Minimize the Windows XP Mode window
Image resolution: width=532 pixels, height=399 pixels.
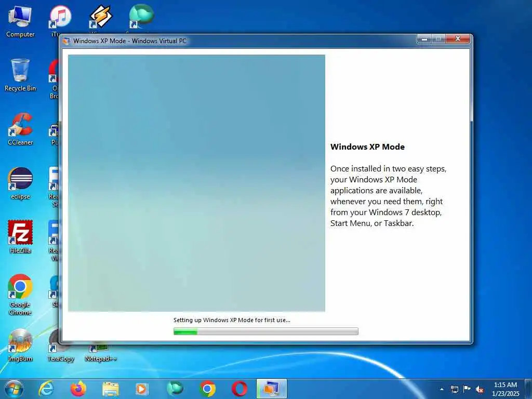pos(424,39)
